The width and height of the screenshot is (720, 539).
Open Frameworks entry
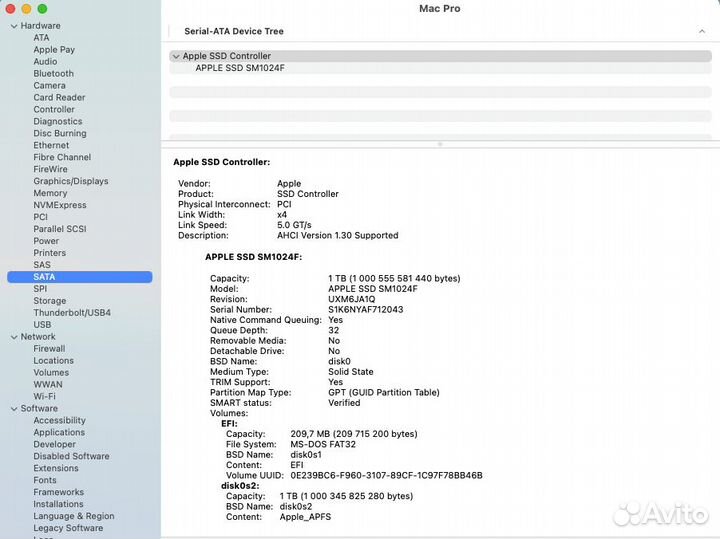(58, 492)
